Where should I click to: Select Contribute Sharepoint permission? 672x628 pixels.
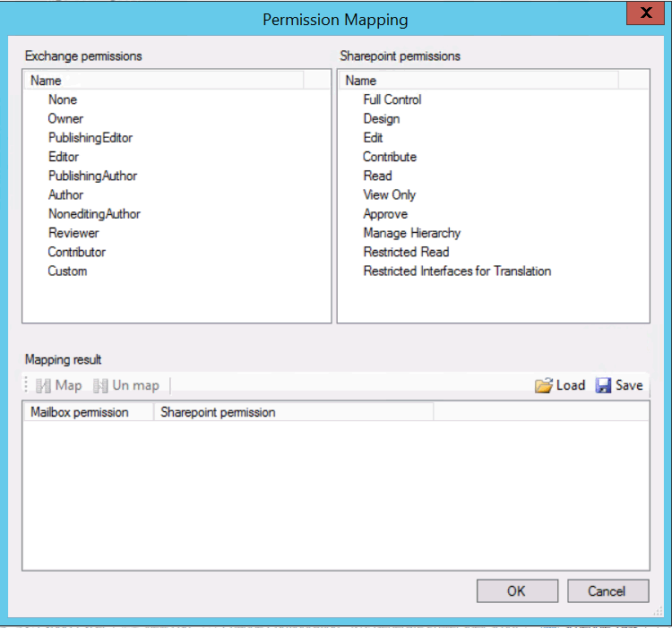(x=390, y=157)
